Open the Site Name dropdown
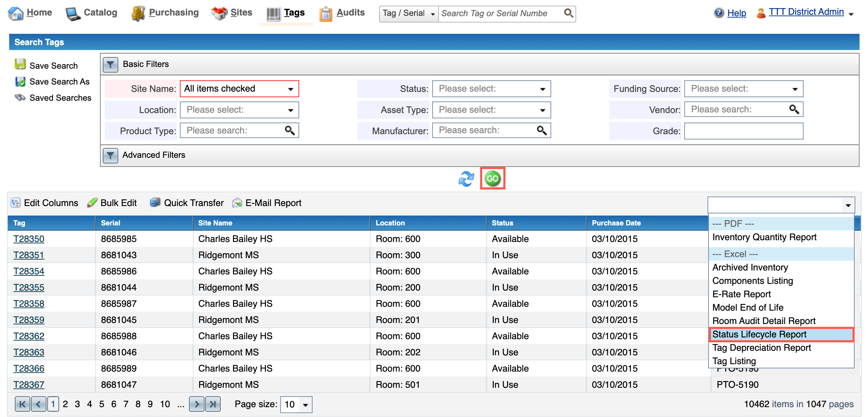Image resolution: width=868 pixels, height=417 pixels. [239, 89]
